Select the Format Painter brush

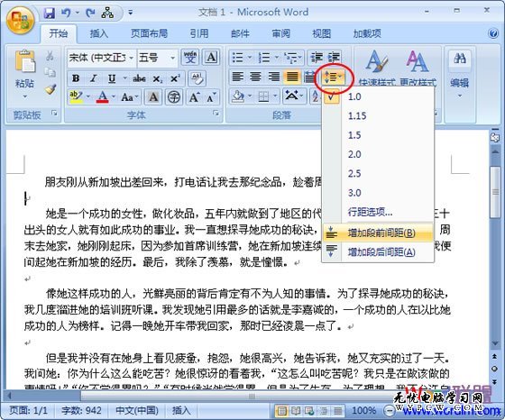[x=50, y=89]
